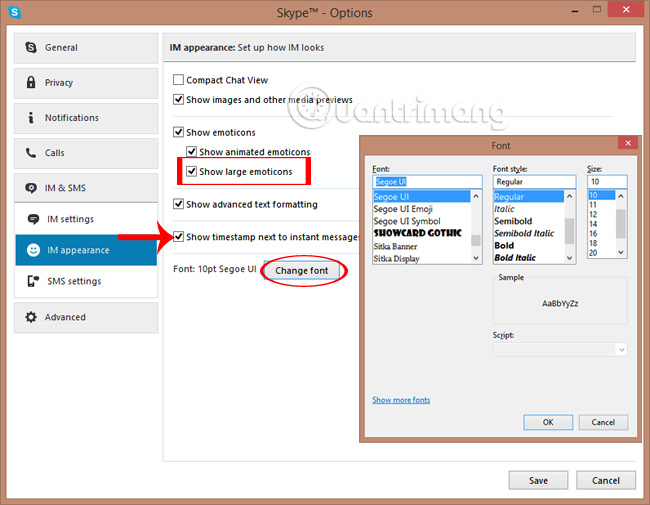Click the Font style input field

click(534, 182)
